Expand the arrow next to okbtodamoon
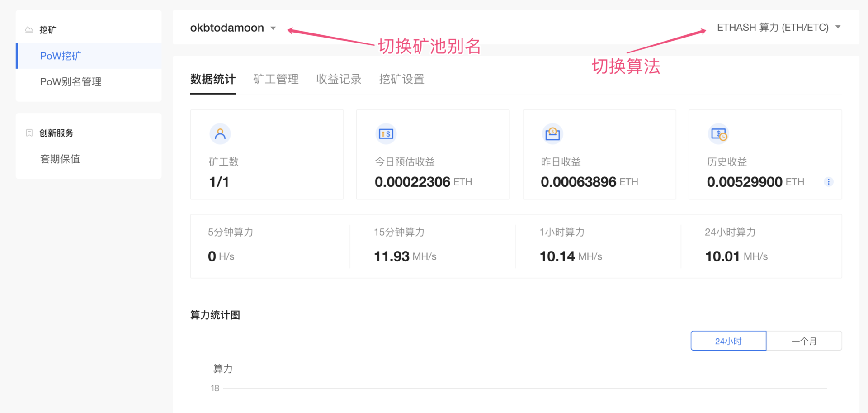 (x=273, y=28)
